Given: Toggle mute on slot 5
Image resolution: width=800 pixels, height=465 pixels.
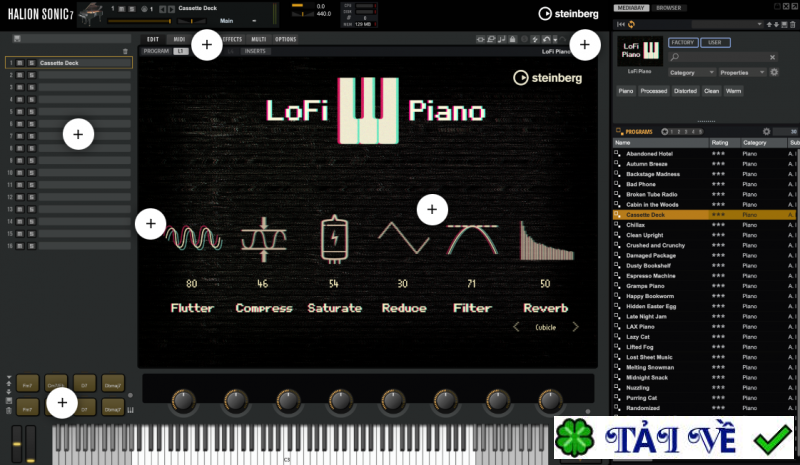Looking at the screenshot, I should coord(20,112).
